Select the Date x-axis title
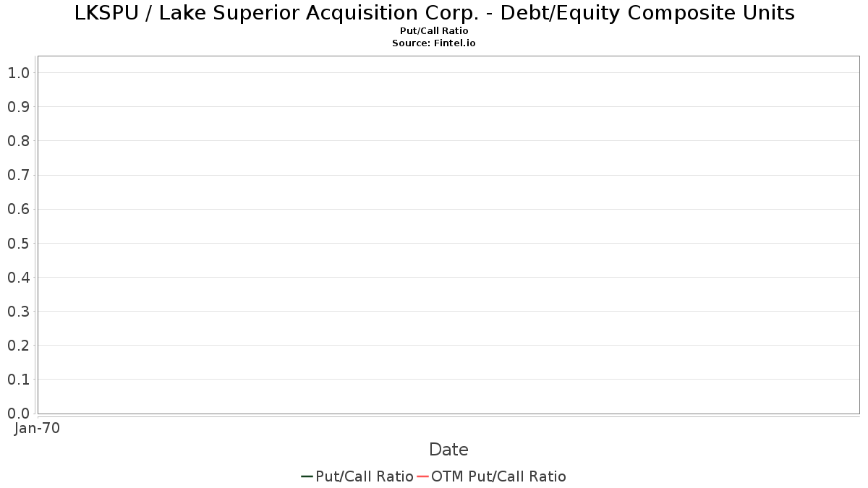Screen dimensions: 868x488 448,450
